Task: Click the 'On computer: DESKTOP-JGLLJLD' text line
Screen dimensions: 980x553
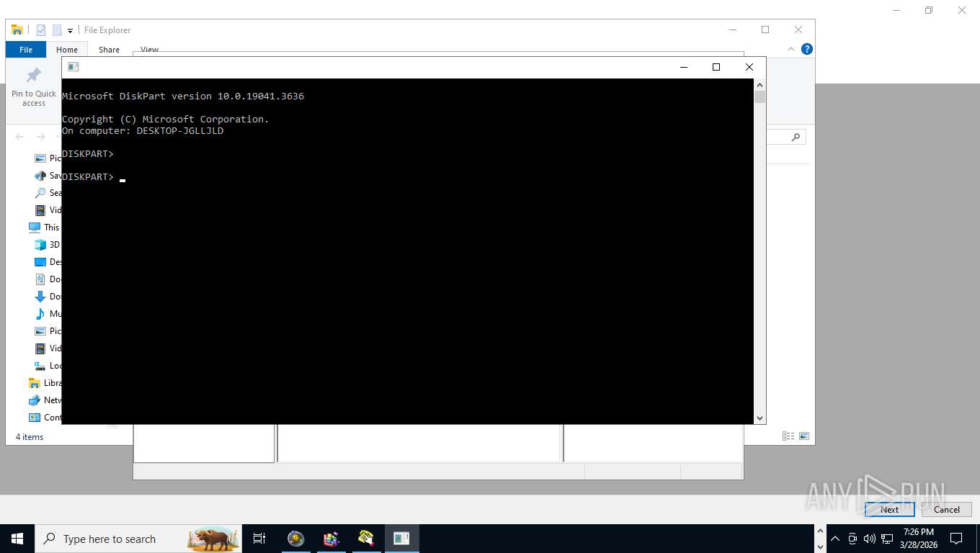Action: (x=143, y=131)
